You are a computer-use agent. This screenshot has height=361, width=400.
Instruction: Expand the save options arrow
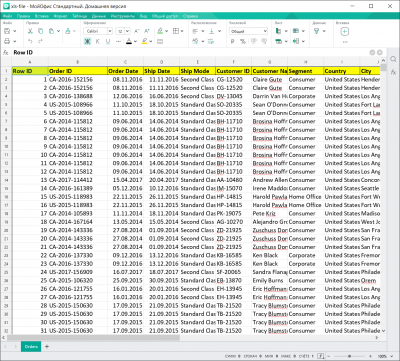pos(15,31)
